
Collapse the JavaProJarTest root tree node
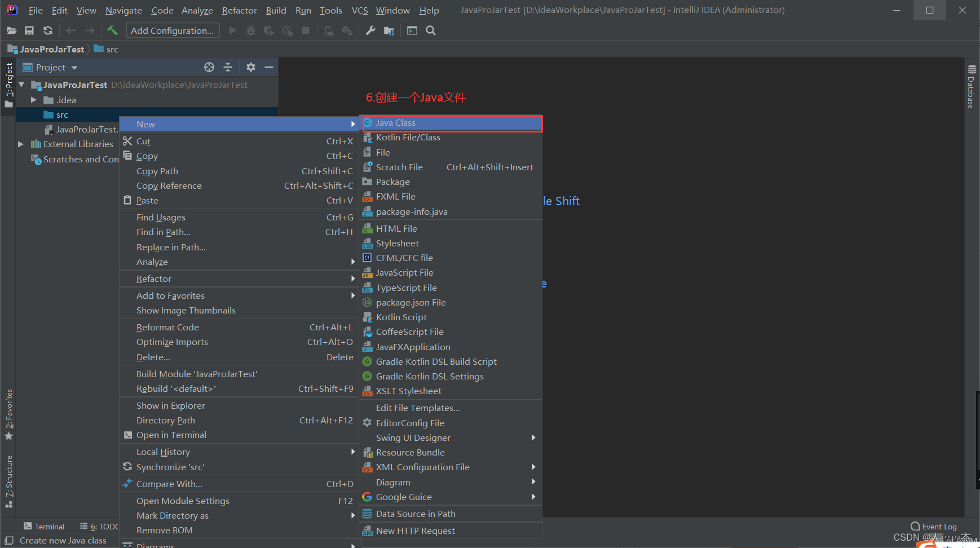pos(22,85)
